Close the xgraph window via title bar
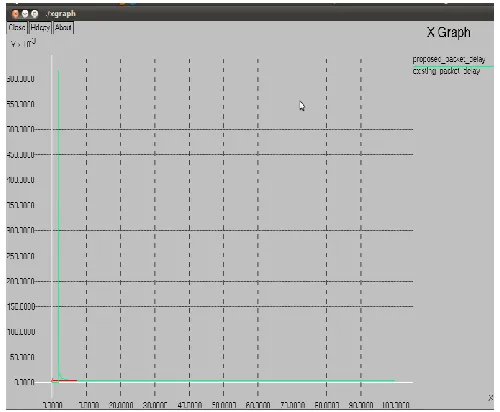This screenshot has height=412, width=500. pos(15,14)
